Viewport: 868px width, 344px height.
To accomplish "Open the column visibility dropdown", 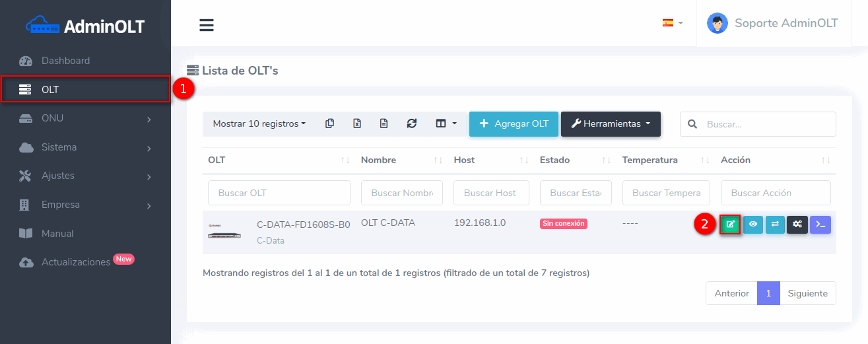I will [x=446, y=123].
